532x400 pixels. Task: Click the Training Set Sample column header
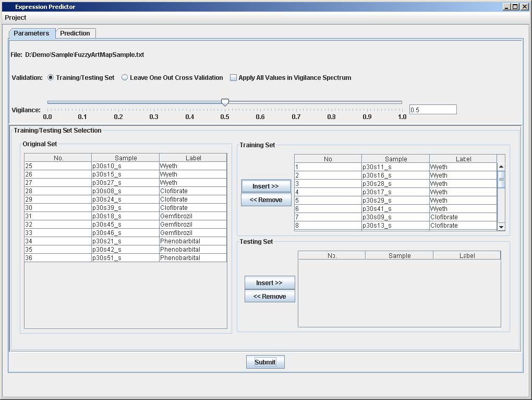[395, 159]
